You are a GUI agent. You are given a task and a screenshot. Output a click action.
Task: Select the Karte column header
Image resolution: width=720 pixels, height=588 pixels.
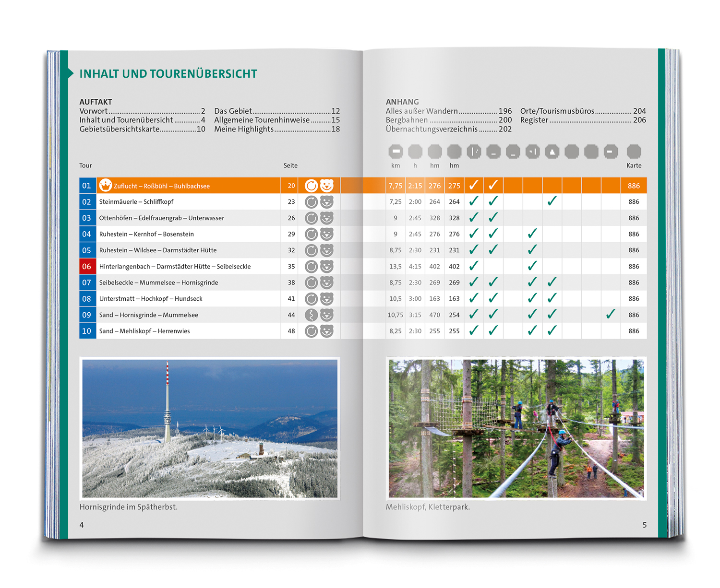[634, 165]
